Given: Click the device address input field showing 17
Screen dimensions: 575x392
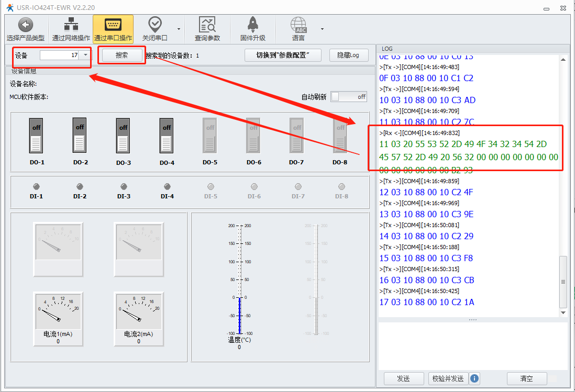Looking at the screenshot, I should 60,55.
